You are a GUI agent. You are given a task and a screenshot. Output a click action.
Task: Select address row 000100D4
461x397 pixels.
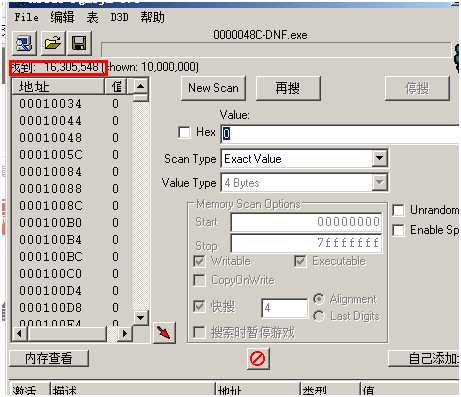click(72, 291)
